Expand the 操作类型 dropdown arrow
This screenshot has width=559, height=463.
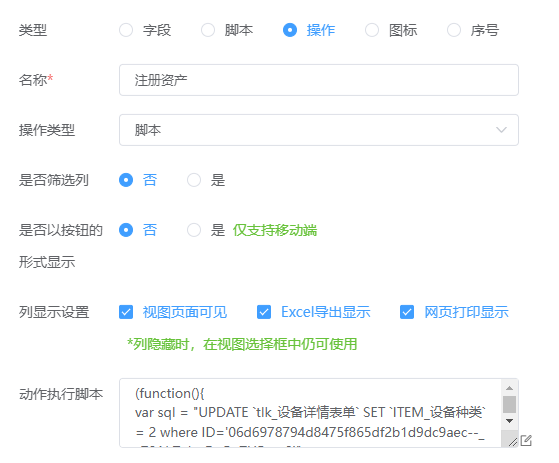pos(501,130)
